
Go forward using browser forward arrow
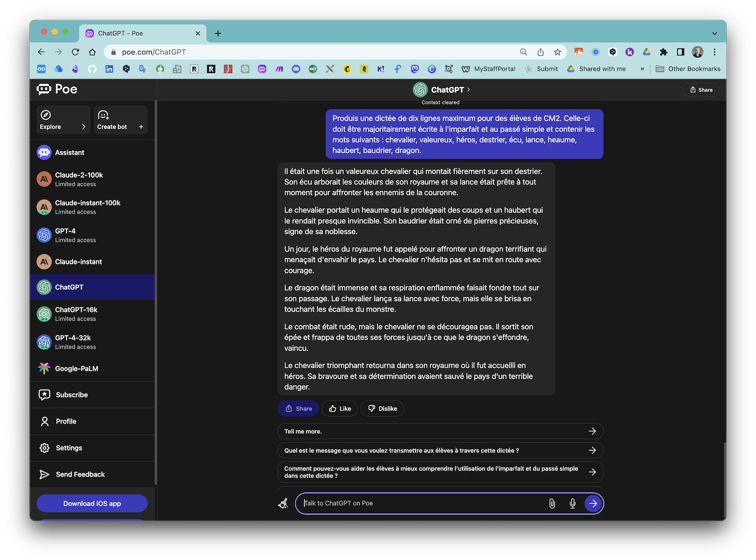coord(58,52)
